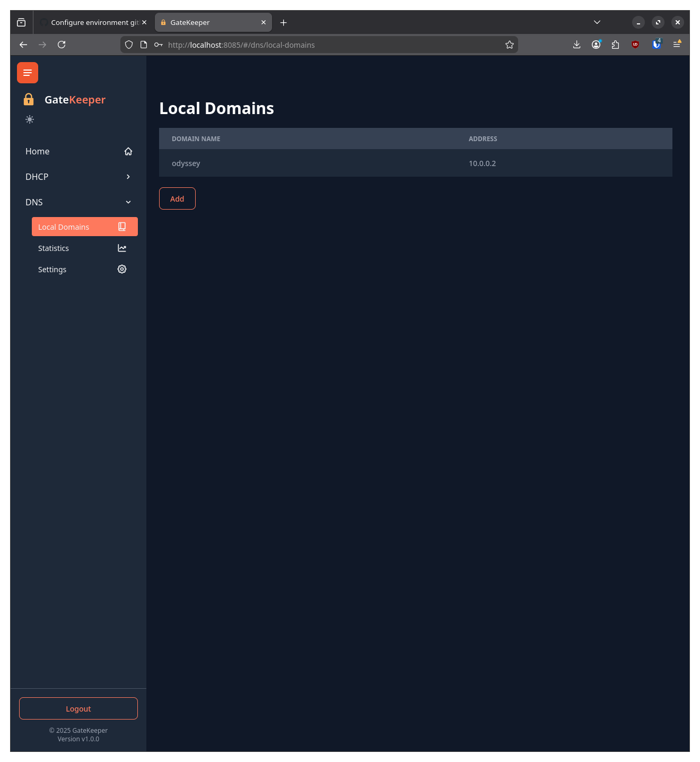
Task: Open the uBlock Origin extension
Action: [x=635, y=45]
